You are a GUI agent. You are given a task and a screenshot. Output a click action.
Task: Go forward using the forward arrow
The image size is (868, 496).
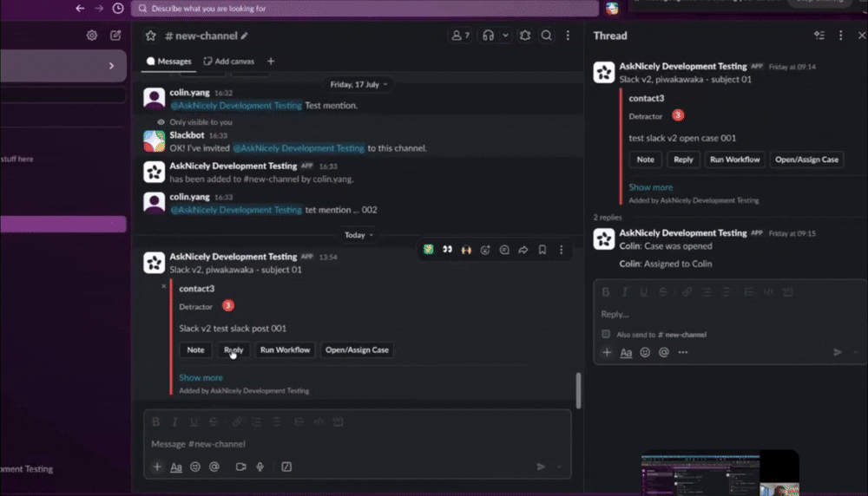click(x=99, y=9)
